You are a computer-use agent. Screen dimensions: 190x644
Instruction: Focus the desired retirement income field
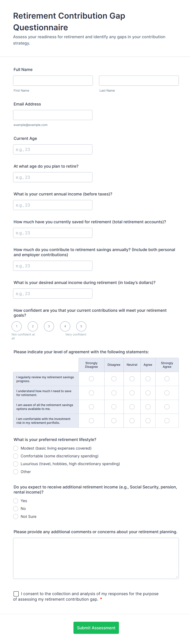(x=53, y=294)
